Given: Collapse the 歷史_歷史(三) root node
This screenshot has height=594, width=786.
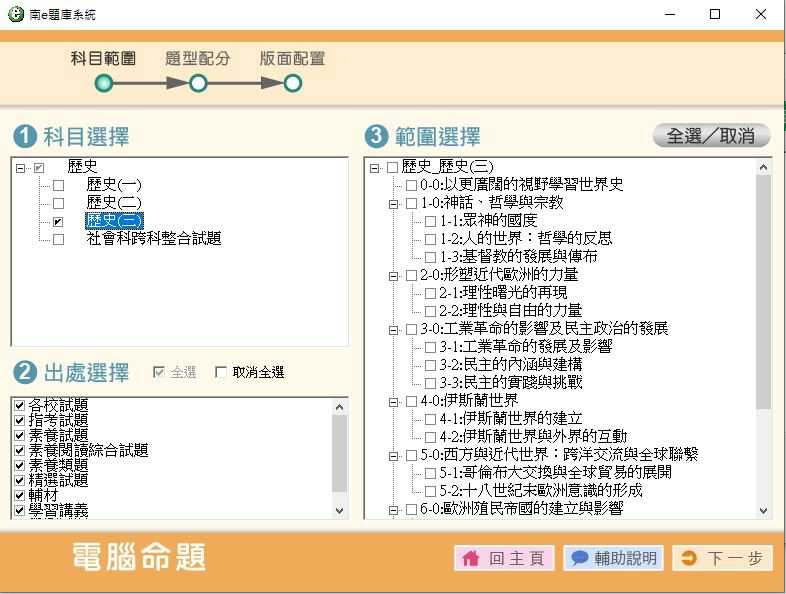Looking at the screenshot, I should 374,168.
